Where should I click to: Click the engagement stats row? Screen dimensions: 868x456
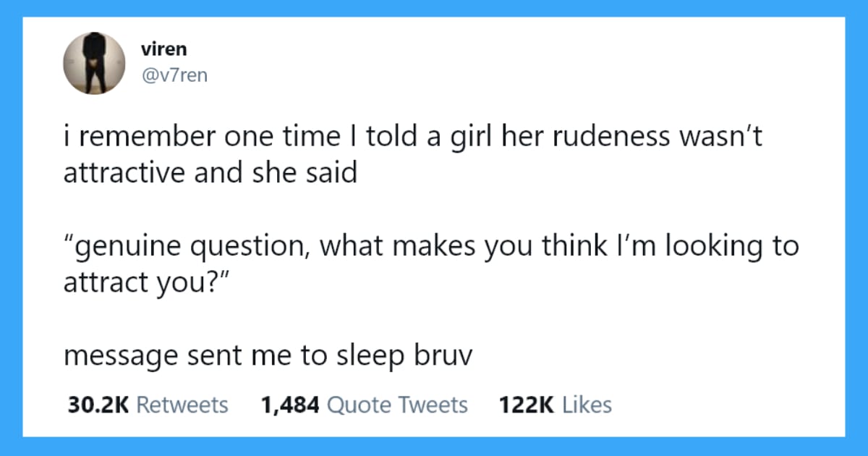(336, 405)
